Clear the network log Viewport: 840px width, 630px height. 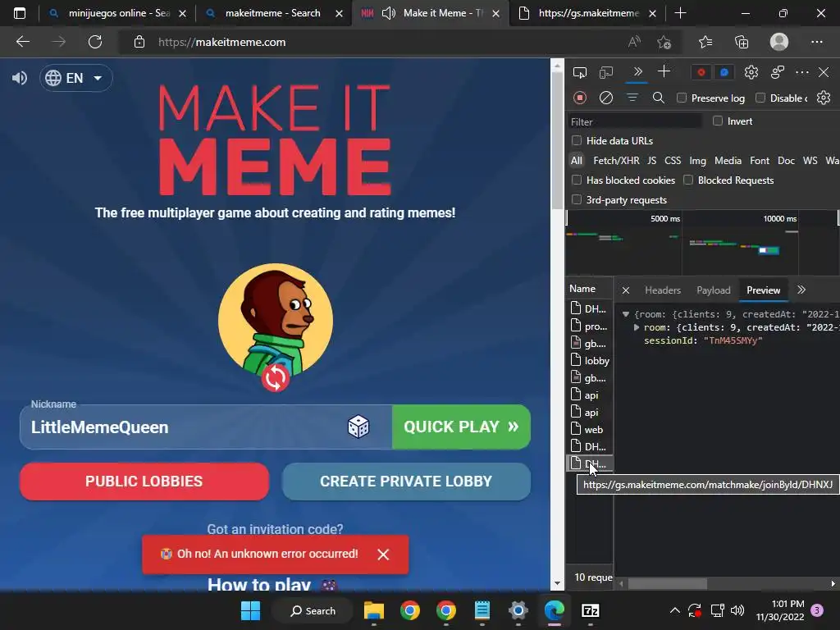pyautogui.click(x=606, y=98)
